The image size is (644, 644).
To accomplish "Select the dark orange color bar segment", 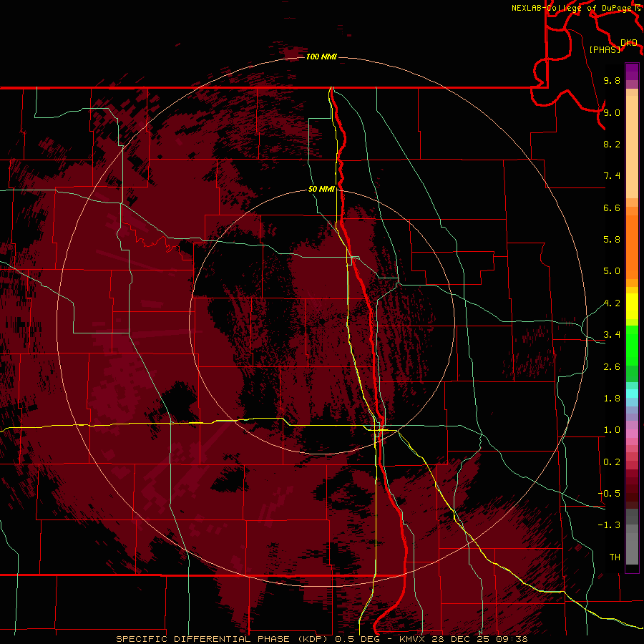I will [x=632, y=248].
